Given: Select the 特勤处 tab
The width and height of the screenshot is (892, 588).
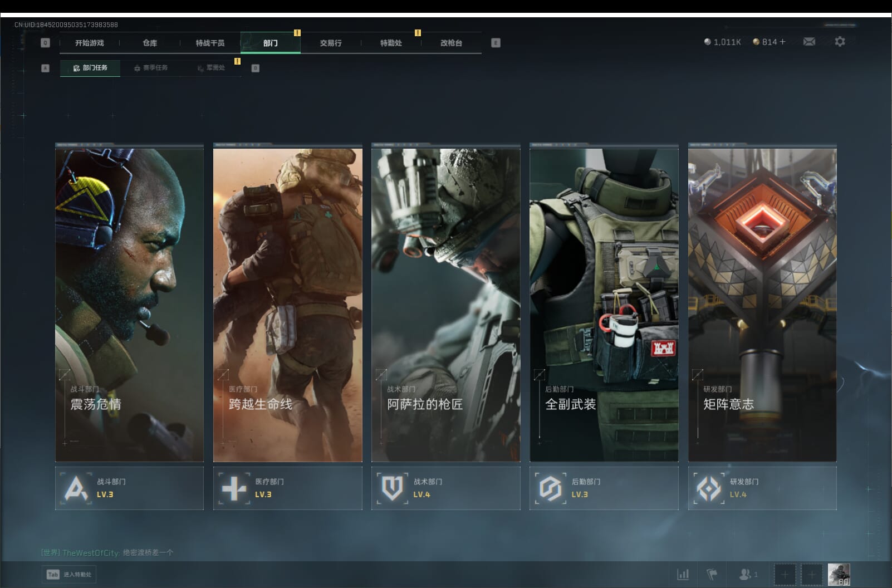Looking at the screenshot, I should coord(391,43).
